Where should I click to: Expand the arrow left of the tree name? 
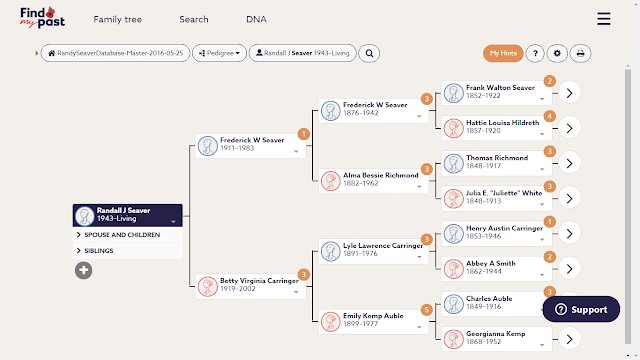pyautogui.click(x=36, y=53)
